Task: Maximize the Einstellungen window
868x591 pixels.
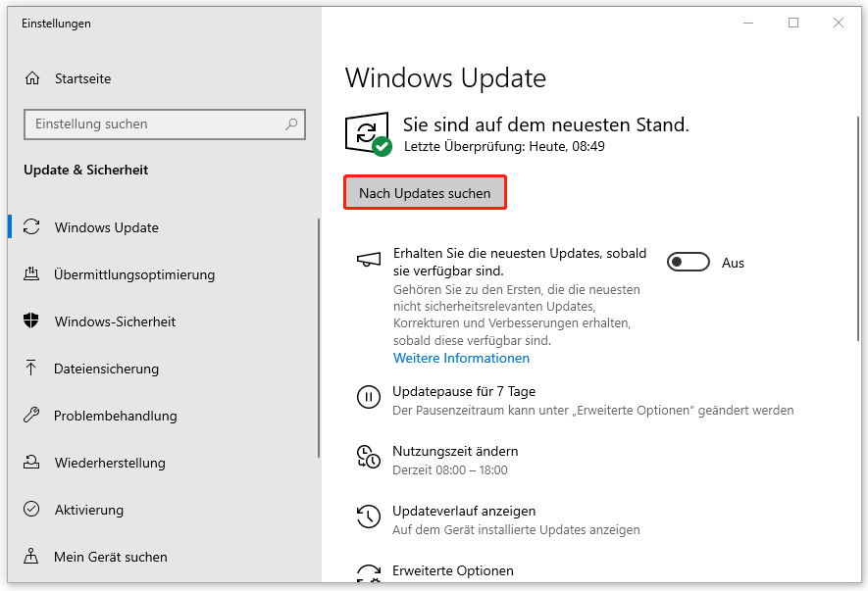Action: 793,23
